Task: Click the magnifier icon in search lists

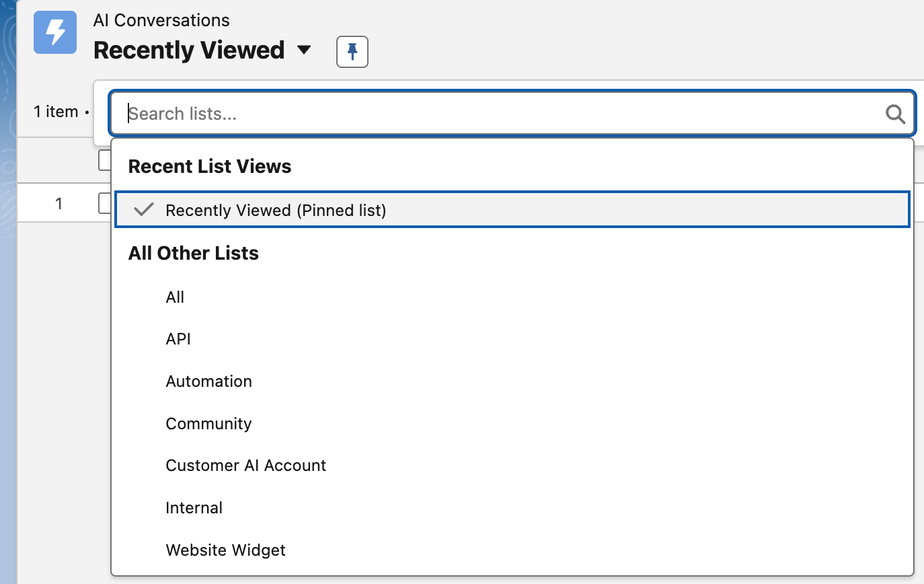Action: [x=895, y=114]
